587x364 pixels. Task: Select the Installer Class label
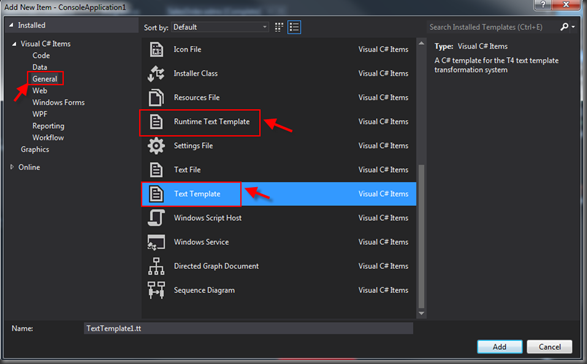(195, 73)
